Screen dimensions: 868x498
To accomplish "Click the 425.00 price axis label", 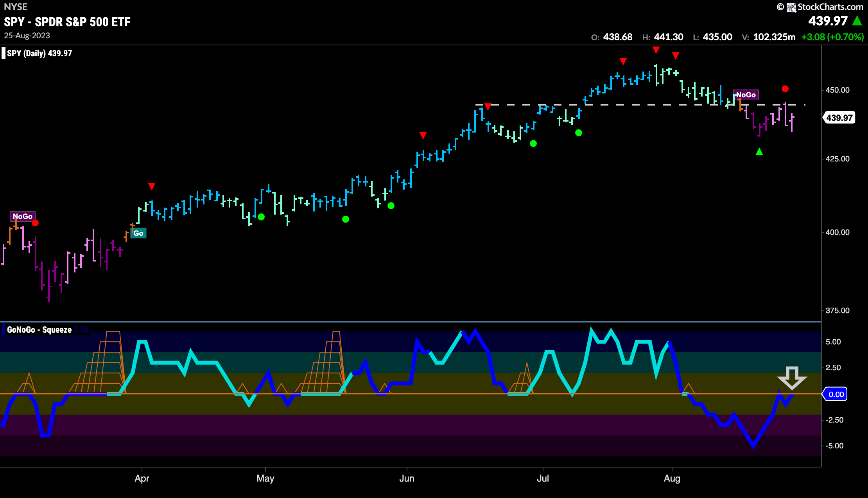I will (838, 159).
